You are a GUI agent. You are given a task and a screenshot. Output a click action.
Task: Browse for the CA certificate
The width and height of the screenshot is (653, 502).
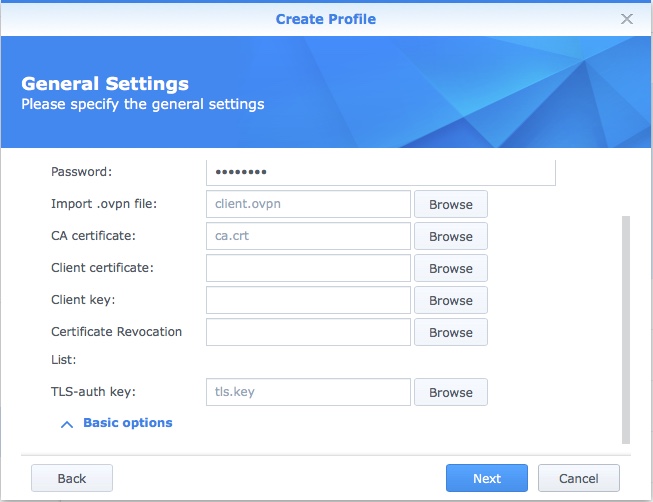(450, 236)
